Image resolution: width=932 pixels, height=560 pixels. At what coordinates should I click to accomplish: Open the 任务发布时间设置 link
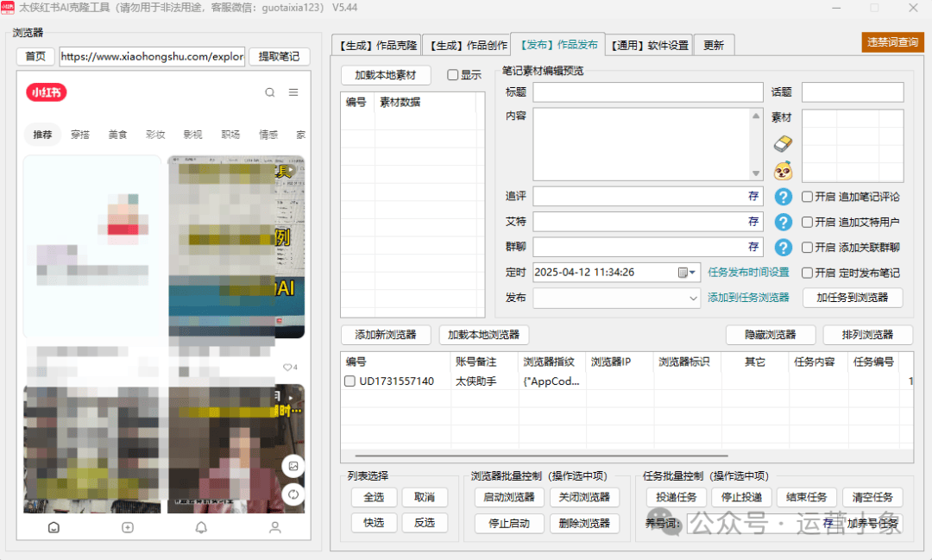(x=748, y=273)
